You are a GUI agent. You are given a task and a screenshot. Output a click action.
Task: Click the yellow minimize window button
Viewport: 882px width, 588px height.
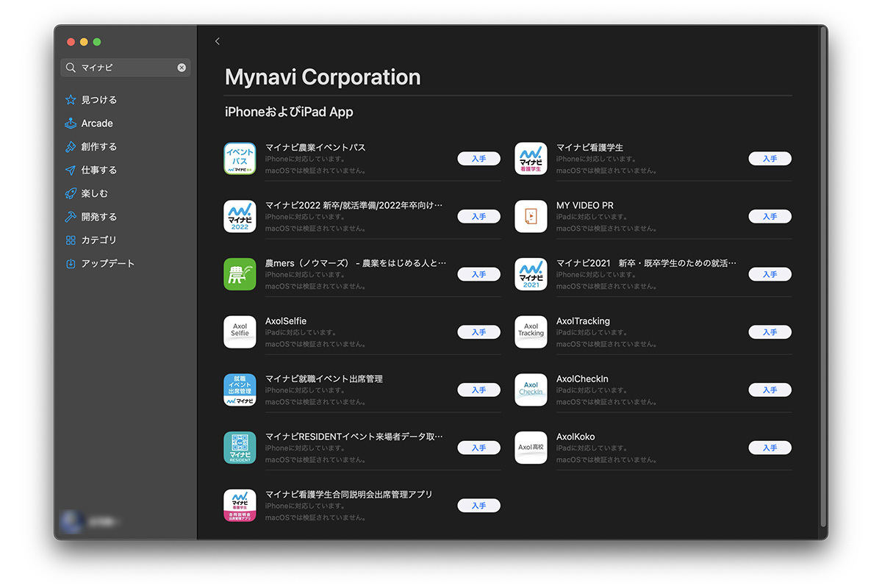[84, 42]
